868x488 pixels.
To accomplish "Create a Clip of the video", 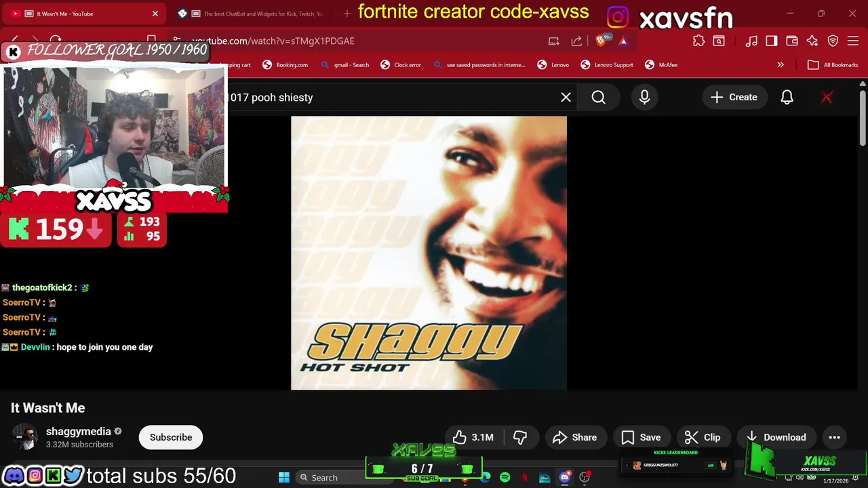I will coord(703,437).
